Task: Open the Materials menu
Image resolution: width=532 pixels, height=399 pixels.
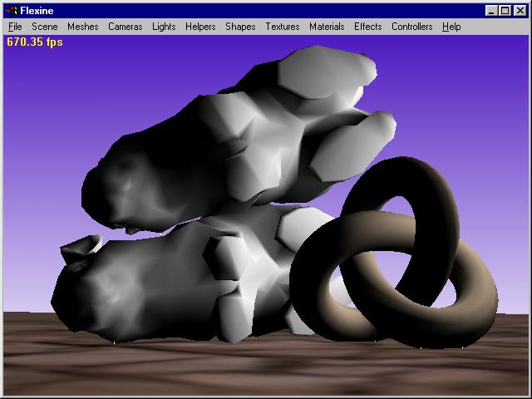Action: 327,27
